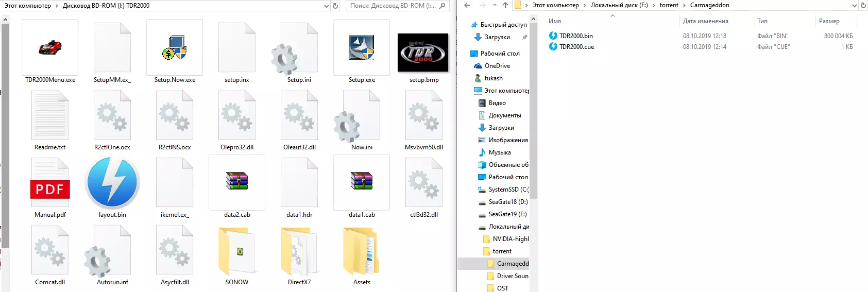Select the Manual.pdf PDF icon

click(x=50, y=183)
